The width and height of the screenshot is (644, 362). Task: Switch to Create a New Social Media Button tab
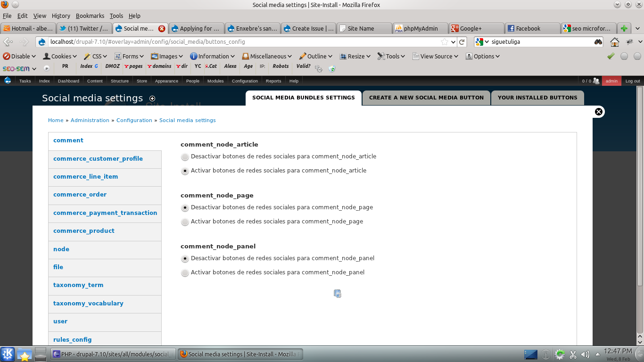coord(426,98)
